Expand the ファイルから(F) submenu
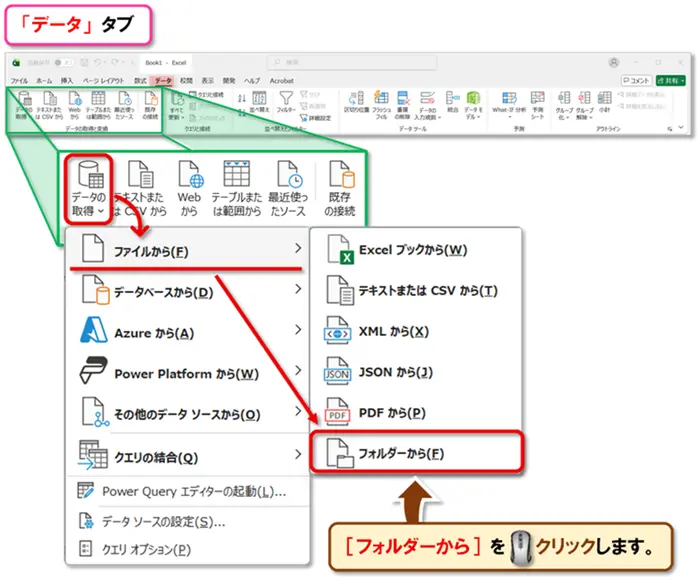The width and height of the screenshot is (700, 582). click(x=188, y=249)
